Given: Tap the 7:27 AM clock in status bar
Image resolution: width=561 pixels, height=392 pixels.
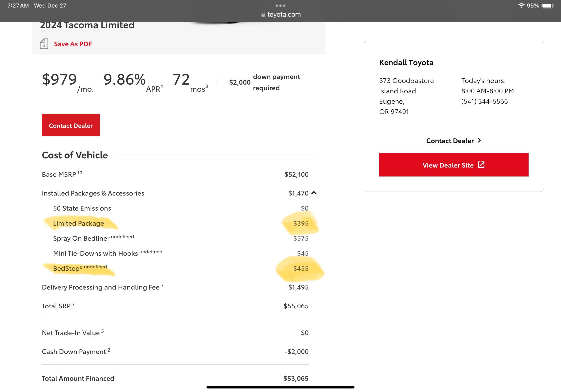Looking at the screenshot, I should pos(18,6).
